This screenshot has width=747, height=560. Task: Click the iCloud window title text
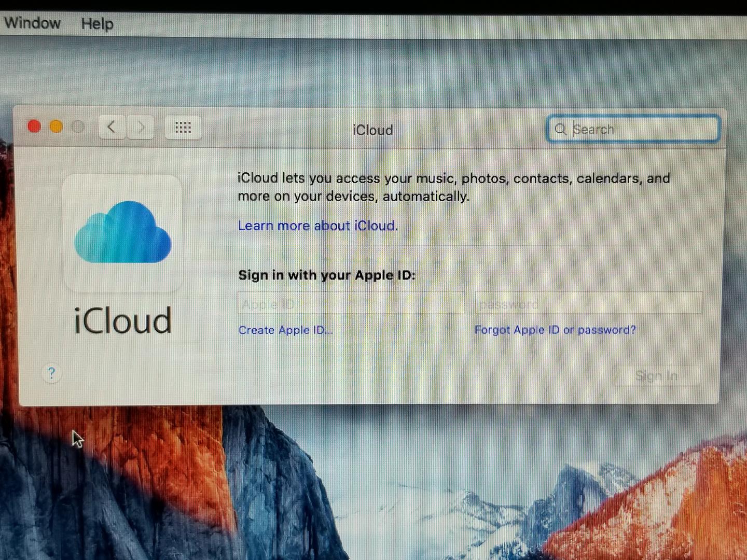point(372,130)
